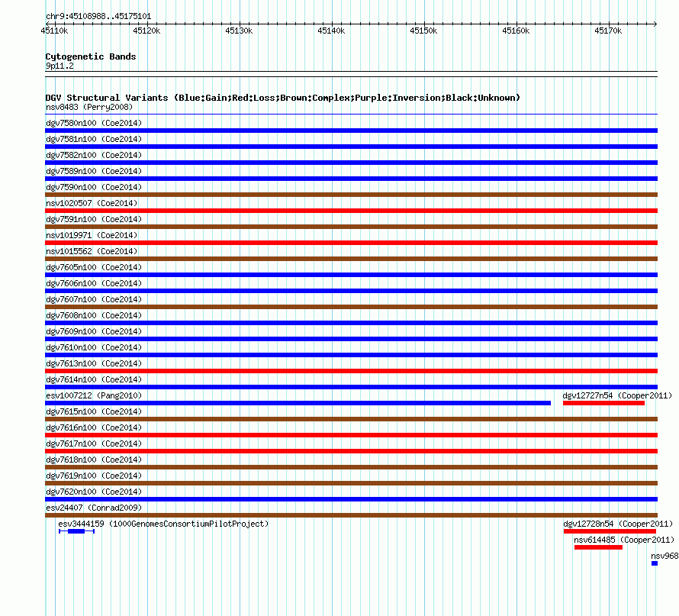
Task: Click the 45170k ruler tick label
Action: (x=608, y=31)
